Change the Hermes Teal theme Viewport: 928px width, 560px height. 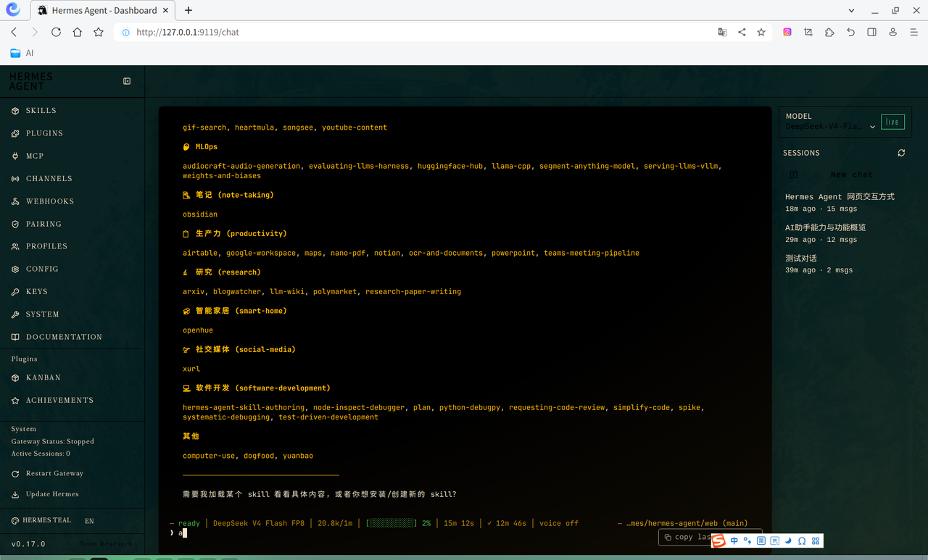41,521
